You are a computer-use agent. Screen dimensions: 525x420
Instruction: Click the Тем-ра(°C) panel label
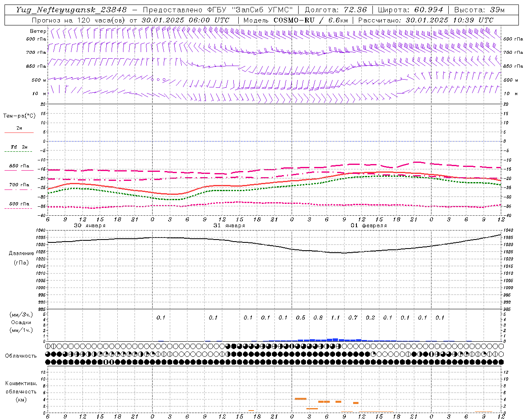pyautogui.click(x=20, y=116)
